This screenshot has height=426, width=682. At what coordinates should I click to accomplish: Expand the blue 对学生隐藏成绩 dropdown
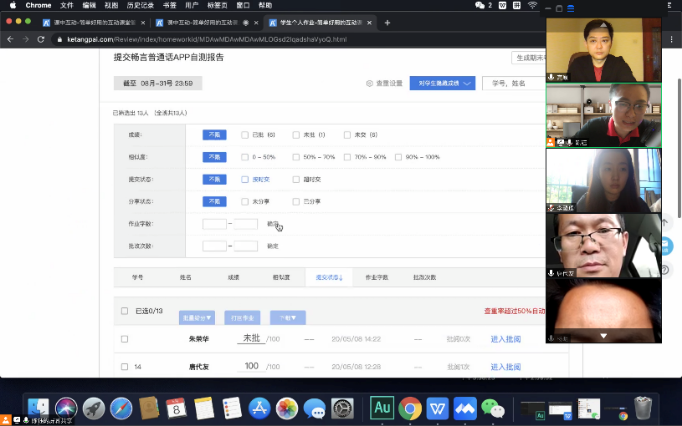(x=442, y=84)
